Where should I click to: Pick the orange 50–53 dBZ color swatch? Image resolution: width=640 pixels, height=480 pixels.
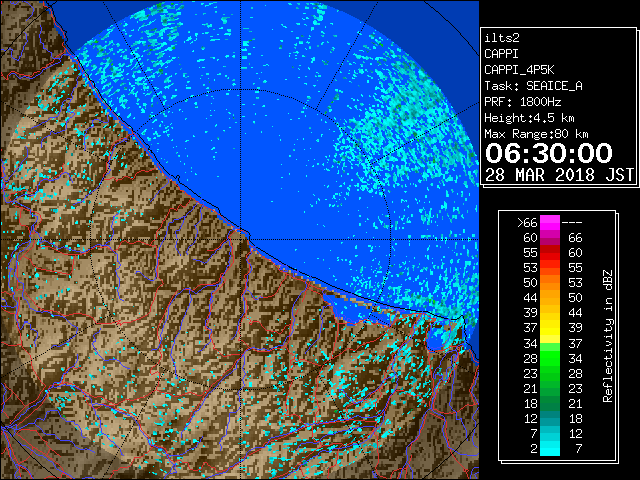550,283
